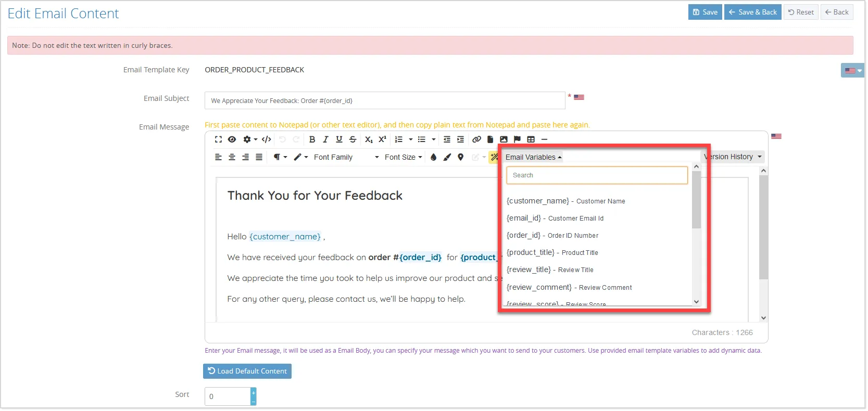Open the Version History dropdown
The image size is (868, 411).
point(733,157)
